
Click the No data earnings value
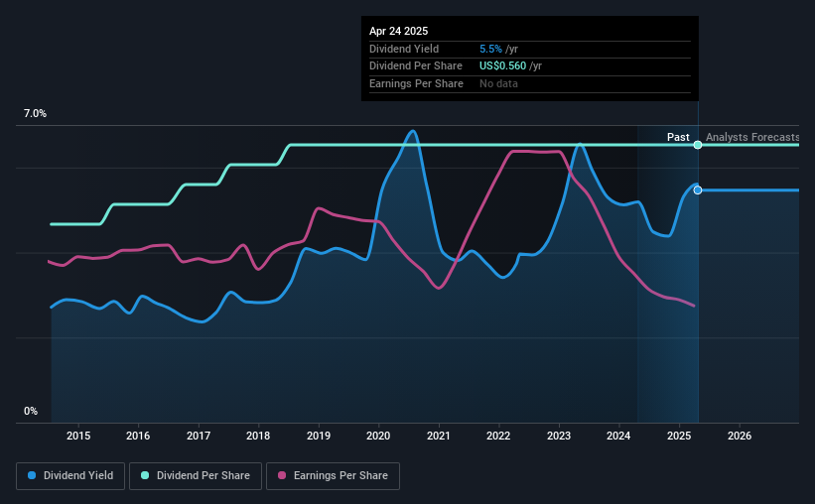(498, 83)
